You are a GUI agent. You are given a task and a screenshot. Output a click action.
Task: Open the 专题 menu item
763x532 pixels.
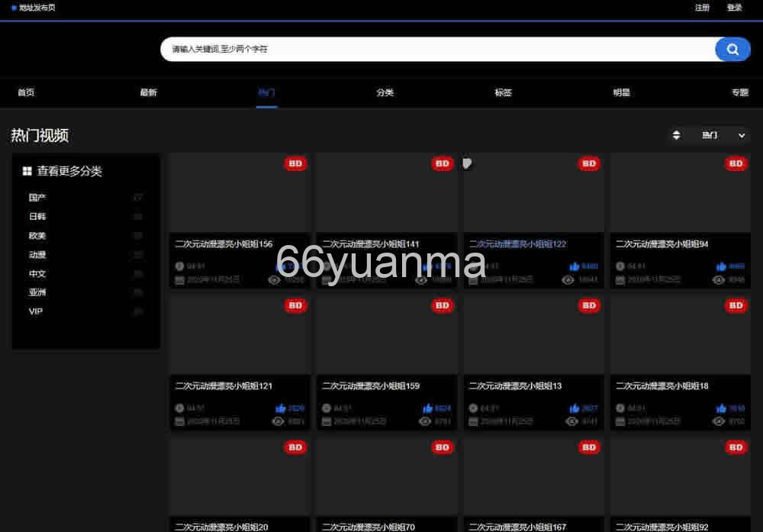pyautogui.click(x=740, y=92)
